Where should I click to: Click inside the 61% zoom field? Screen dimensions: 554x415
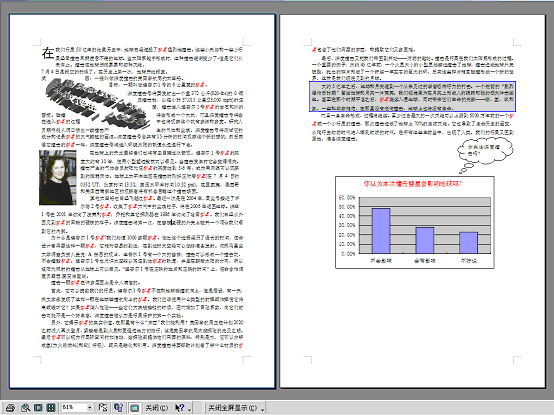click(74, 408)
